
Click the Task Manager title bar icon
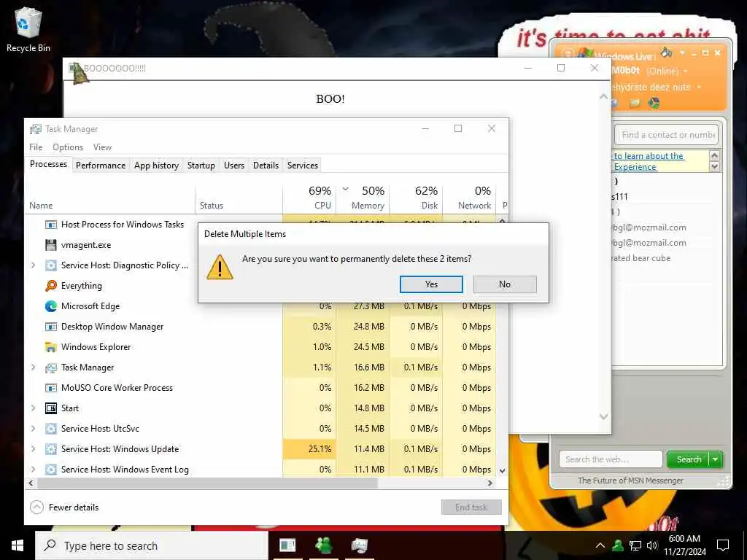[x=35, y=129]
